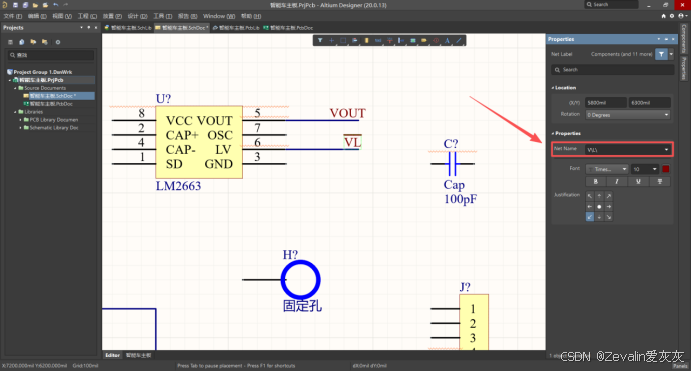Image resolution: width=692 pixels, height=371 pixels.
Task: Toggle Underline font style
Action: [x=638, y=181]
